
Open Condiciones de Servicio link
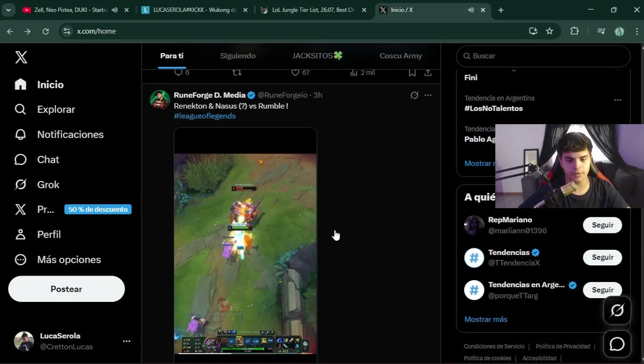pos(494,346)
